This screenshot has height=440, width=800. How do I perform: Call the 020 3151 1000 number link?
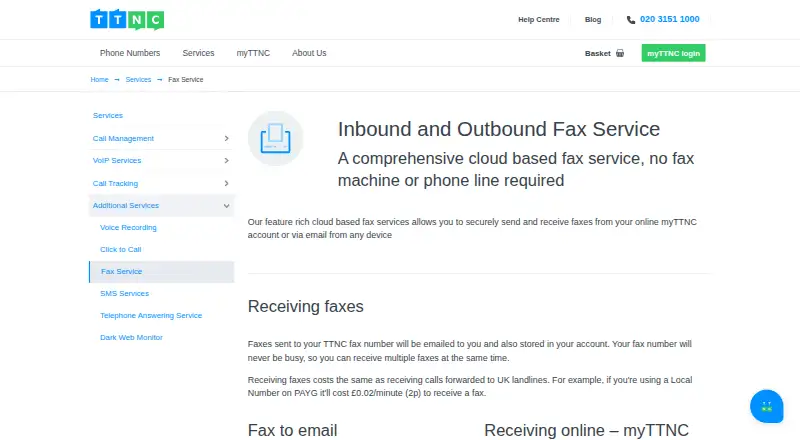tap(669, 19)
